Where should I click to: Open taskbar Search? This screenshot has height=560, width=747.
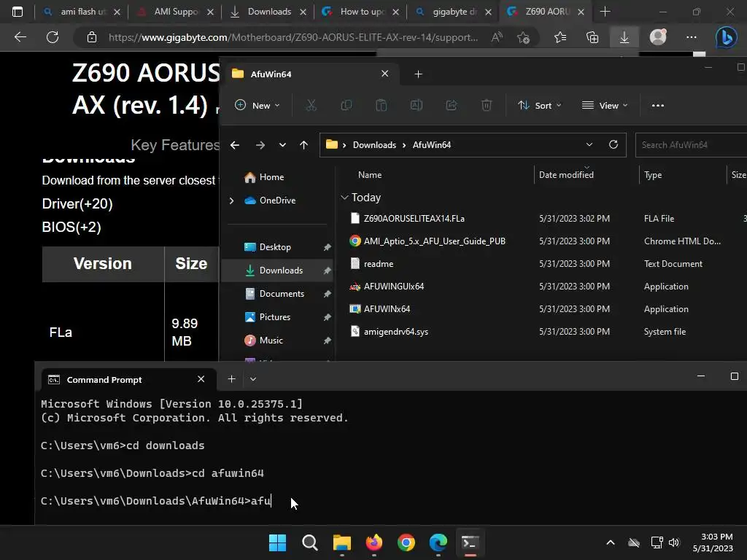pos(309,542)
